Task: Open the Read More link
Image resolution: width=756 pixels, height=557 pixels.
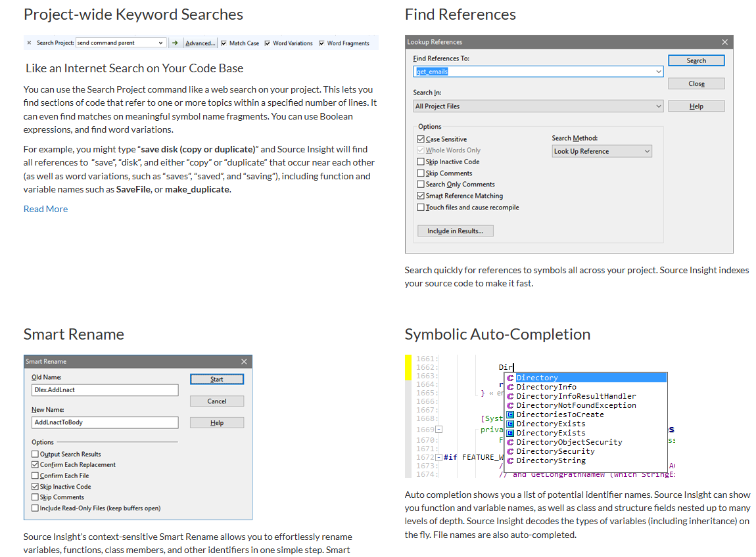Action: click(x=46, y=209)
